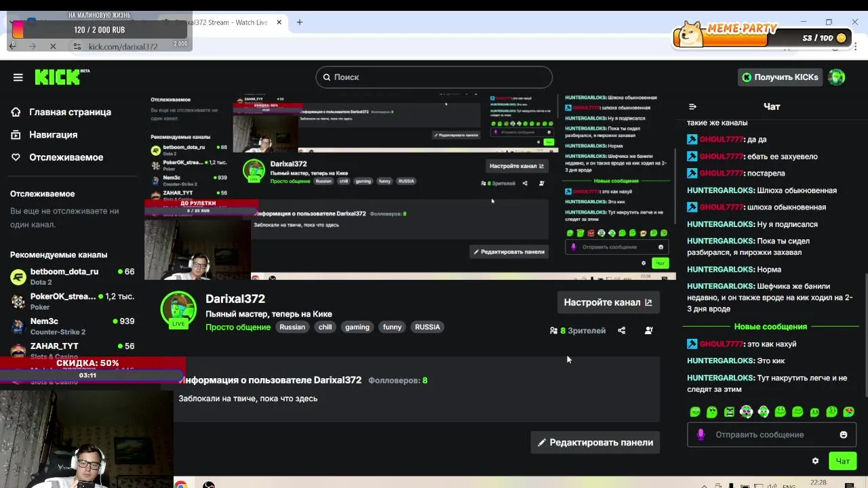The height and width of the screenshot is (488, 868).
Task: Click the Darixal372 channel name
Action: click(x=235, y=299)
